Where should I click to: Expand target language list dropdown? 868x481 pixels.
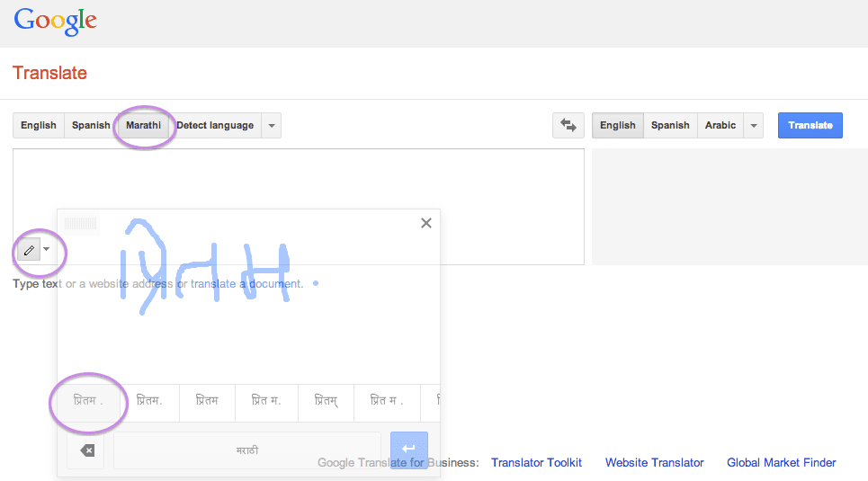point(754,125)
